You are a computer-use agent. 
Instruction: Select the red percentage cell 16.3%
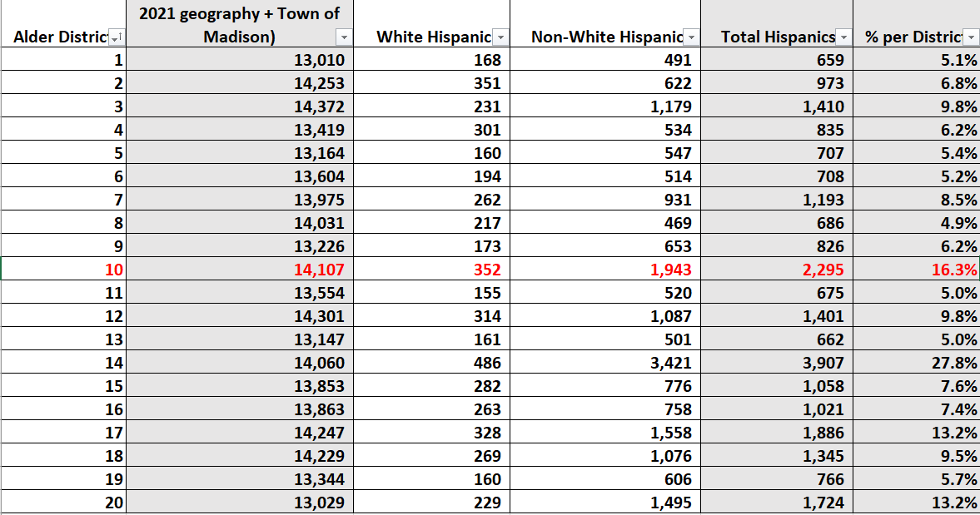(917, 270)
